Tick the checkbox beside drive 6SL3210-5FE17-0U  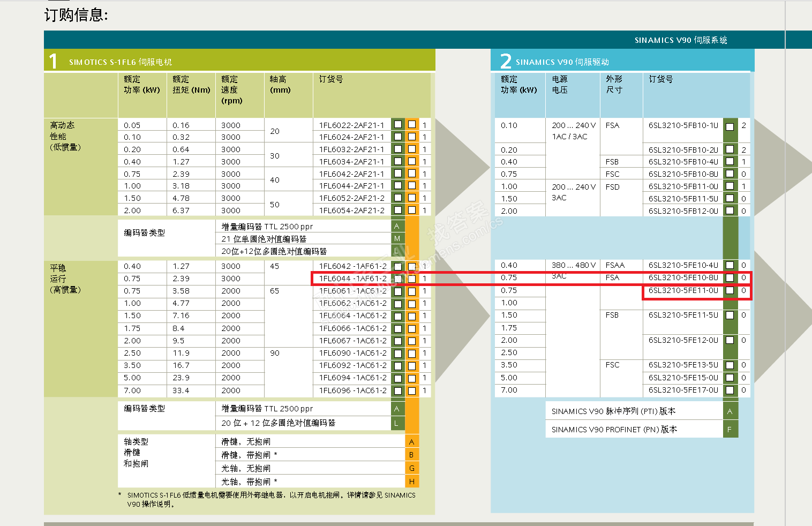730,390
